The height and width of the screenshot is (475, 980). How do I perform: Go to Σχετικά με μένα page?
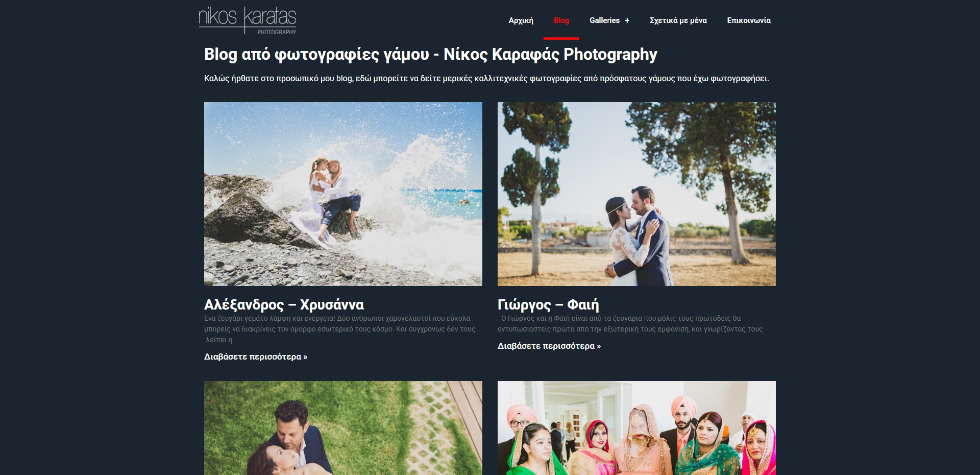click(x=678, y=20)
